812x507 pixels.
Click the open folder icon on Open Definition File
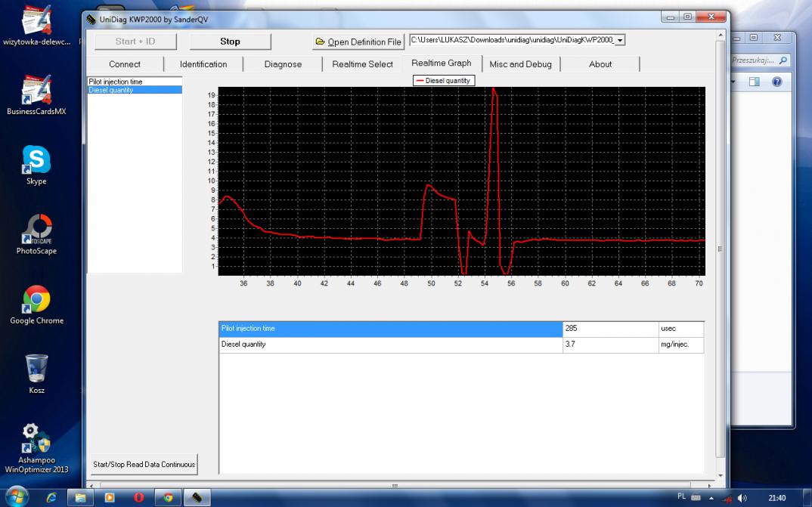point(321,42)
